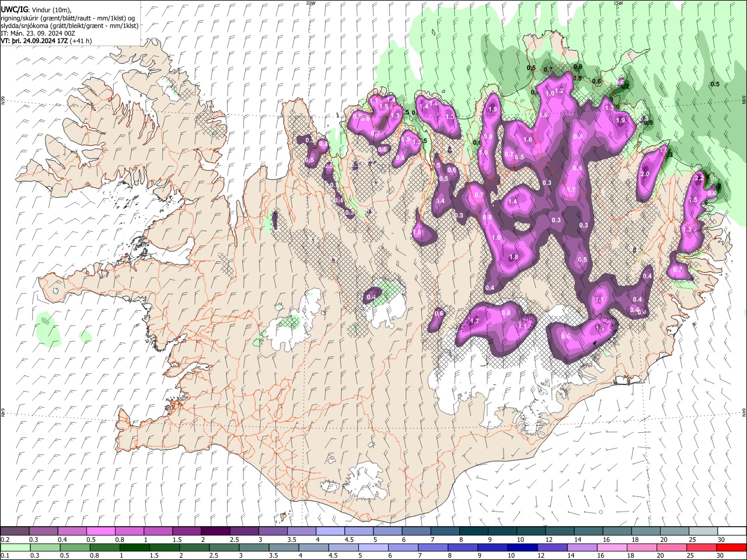747x560 pixels.
Task: Click the 0.1 label in the legend
Action: (x=4, y=556)
